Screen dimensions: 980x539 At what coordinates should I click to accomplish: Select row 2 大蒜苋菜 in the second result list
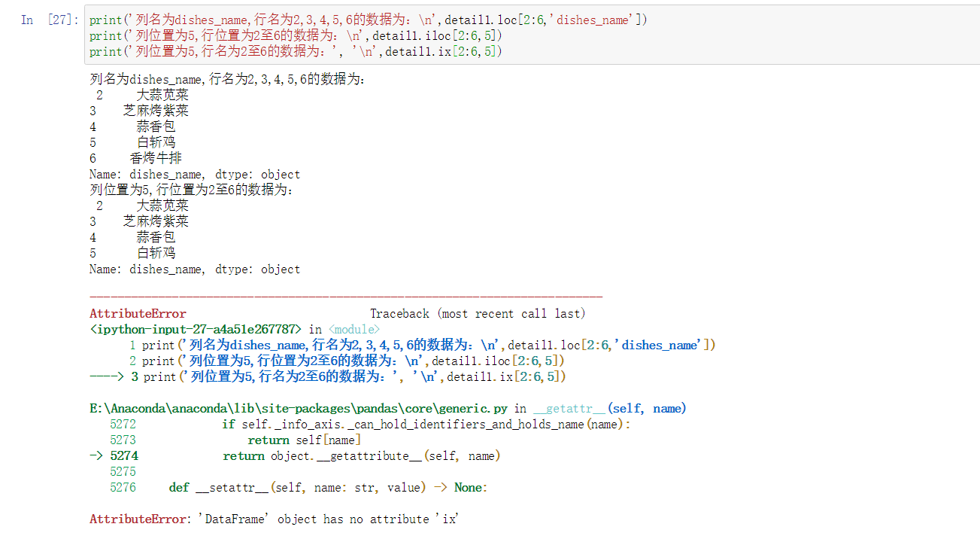click(x=142, y=206)
